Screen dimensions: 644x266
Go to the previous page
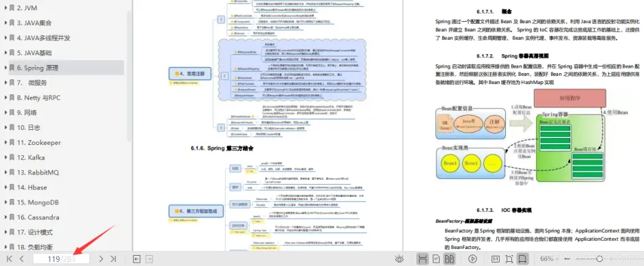tap(22, 259)
